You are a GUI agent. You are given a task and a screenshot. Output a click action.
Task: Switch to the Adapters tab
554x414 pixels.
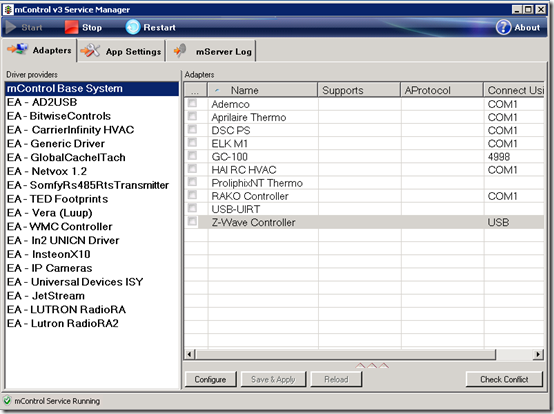39,51
